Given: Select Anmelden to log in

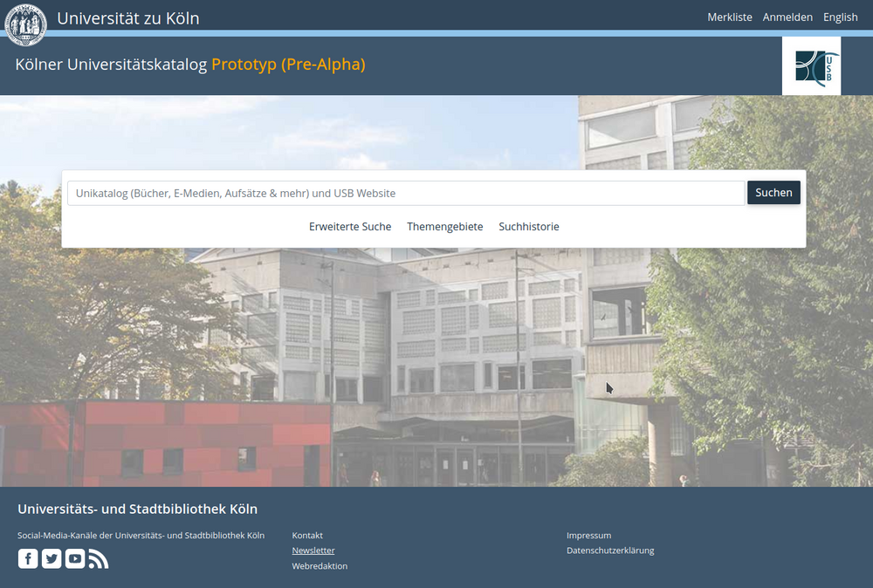Looking at the screenshot, I should click(787, 17).
